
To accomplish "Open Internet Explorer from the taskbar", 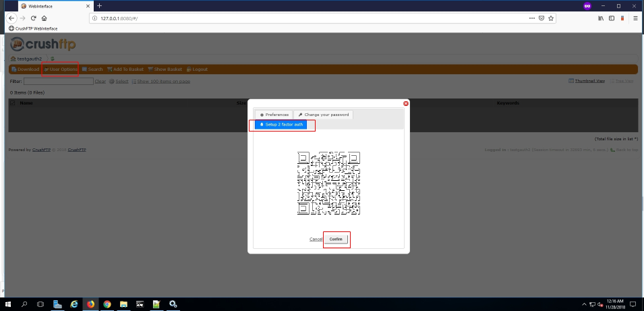I will (74, 304).
